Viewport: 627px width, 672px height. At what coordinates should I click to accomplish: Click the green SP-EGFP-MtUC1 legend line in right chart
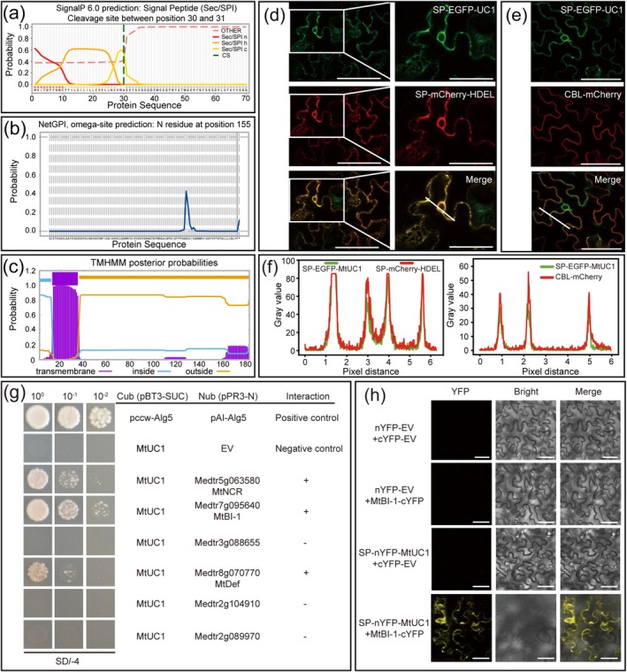(547, 267)
